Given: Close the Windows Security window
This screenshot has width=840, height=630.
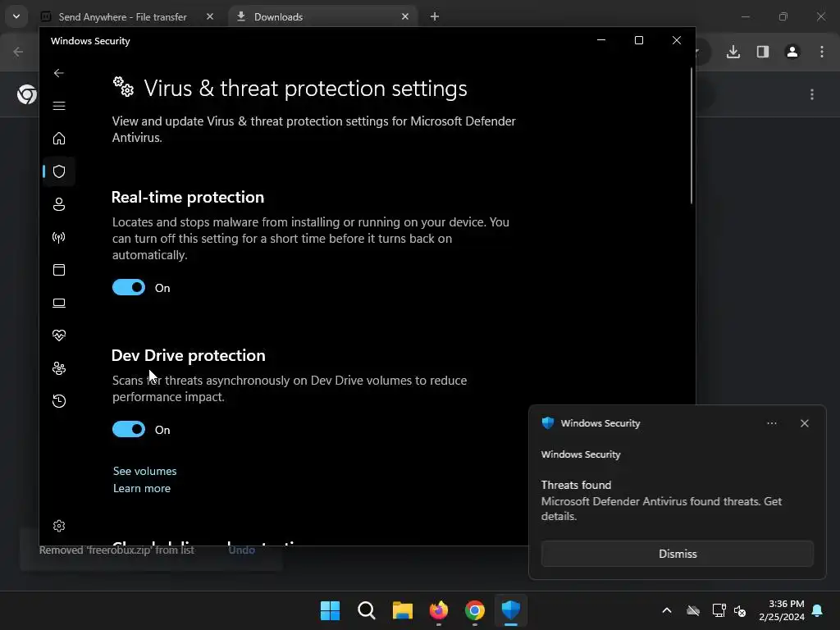Looking at the screenshot, I should pos(677,40).
